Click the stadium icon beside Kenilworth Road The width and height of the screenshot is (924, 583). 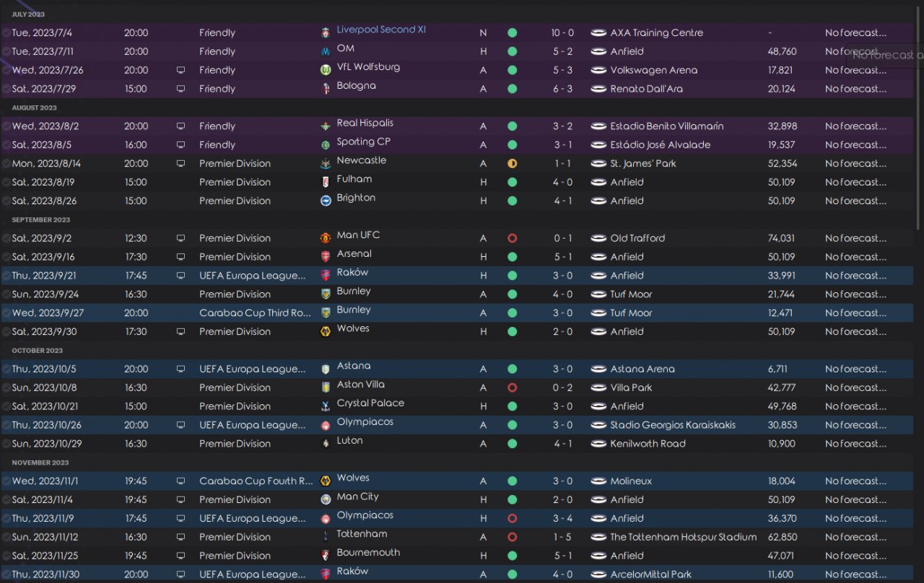tap(598, 444)
